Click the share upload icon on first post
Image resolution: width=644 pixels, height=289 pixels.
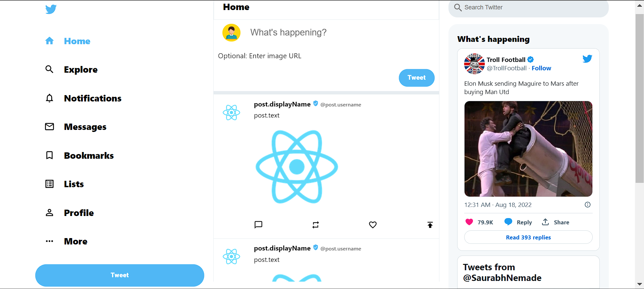(430, 225)
